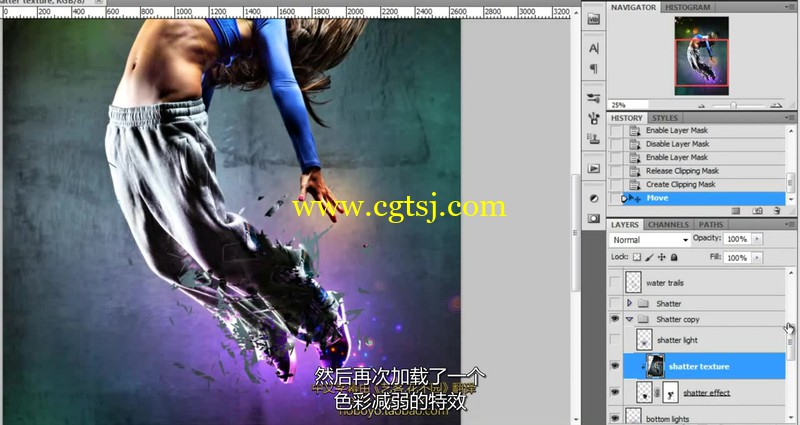Select the Create Clipping Mask history state

pyautogui.click(x=704, y=185)
